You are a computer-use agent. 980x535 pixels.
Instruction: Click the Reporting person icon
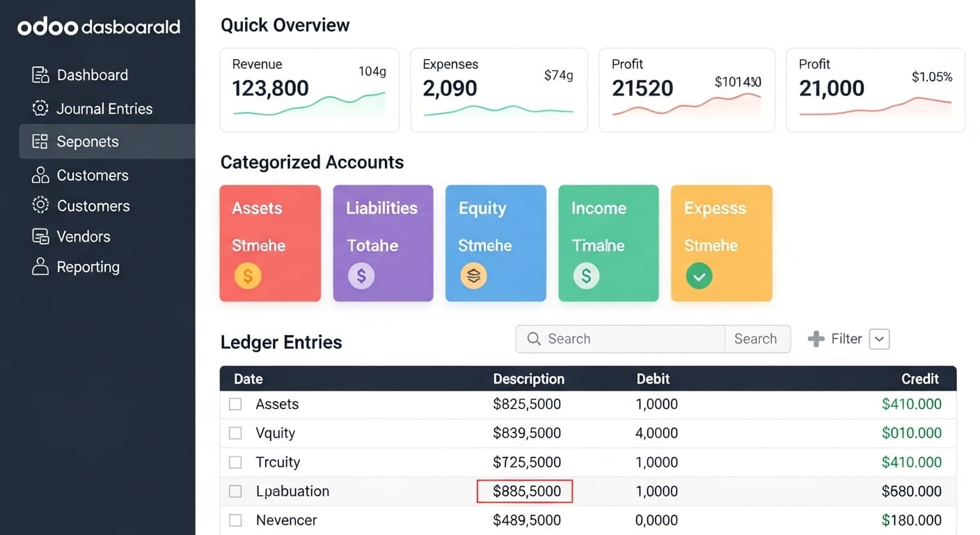click(40, 267)
